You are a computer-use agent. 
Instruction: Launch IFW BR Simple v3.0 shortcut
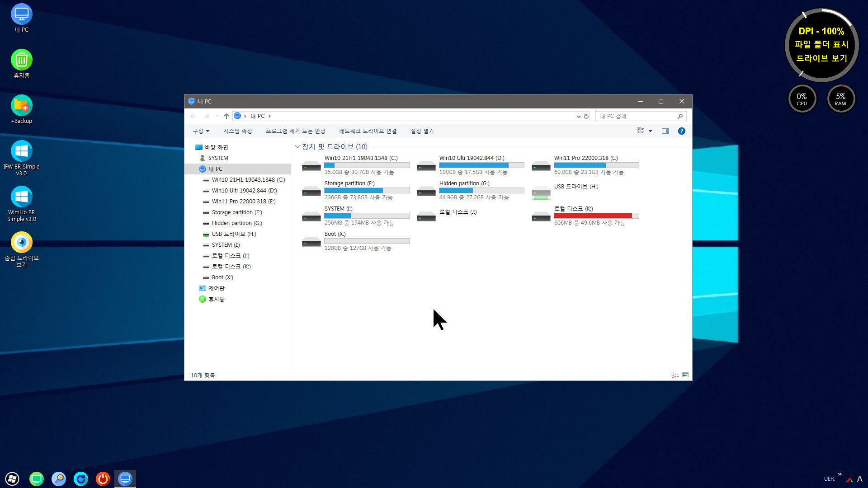[x=21, y=158]
